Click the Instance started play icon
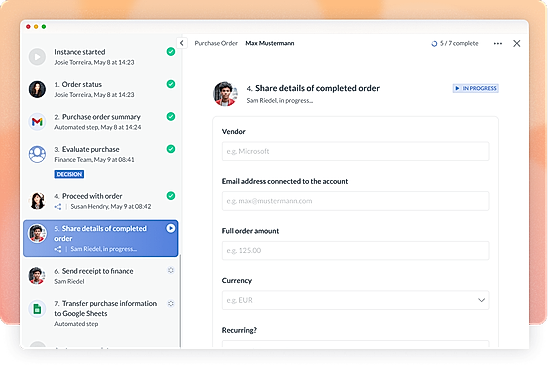The width and height of the screenshot is (548, 368). [x=37, y=57]
